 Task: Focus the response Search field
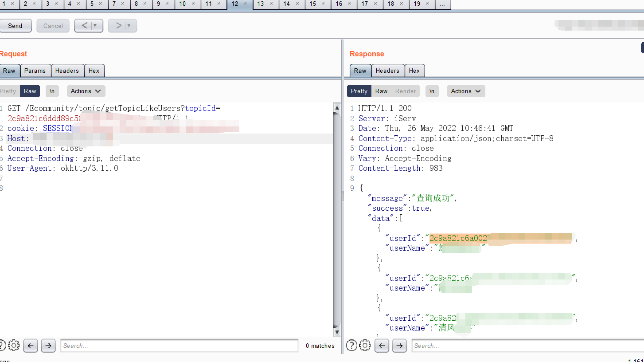528,346
